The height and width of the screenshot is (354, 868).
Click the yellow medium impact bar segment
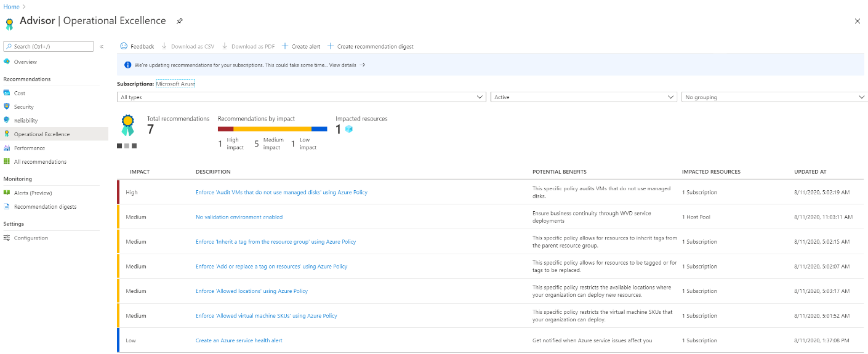coord(272,129)
